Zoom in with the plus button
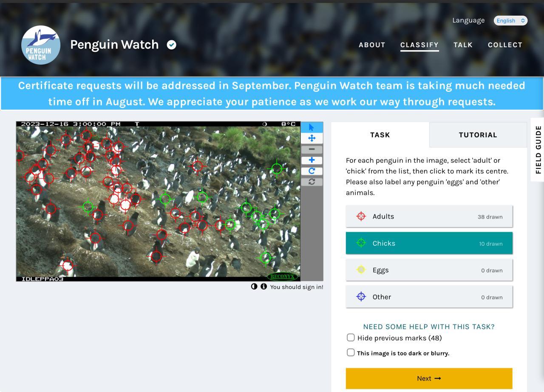This screenshot has height=392, width=544. click(x=312, y=160)
